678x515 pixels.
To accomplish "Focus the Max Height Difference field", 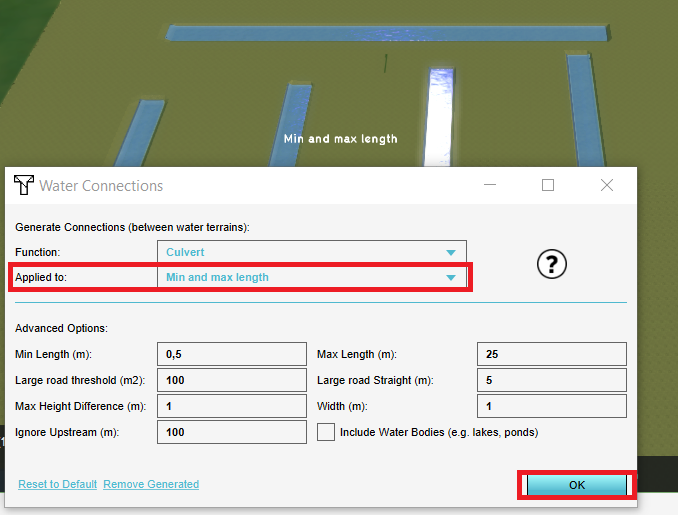I will (231, 406).
